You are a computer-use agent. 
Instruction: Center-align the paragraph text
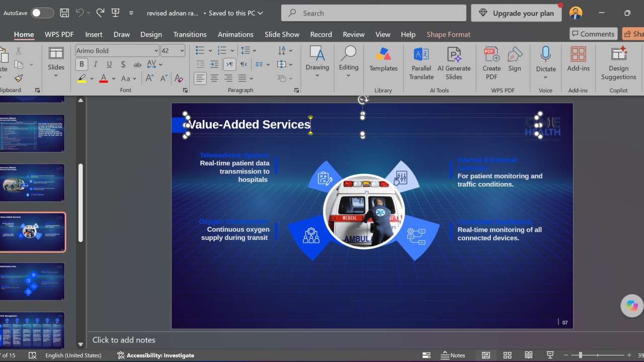[214, 78]
